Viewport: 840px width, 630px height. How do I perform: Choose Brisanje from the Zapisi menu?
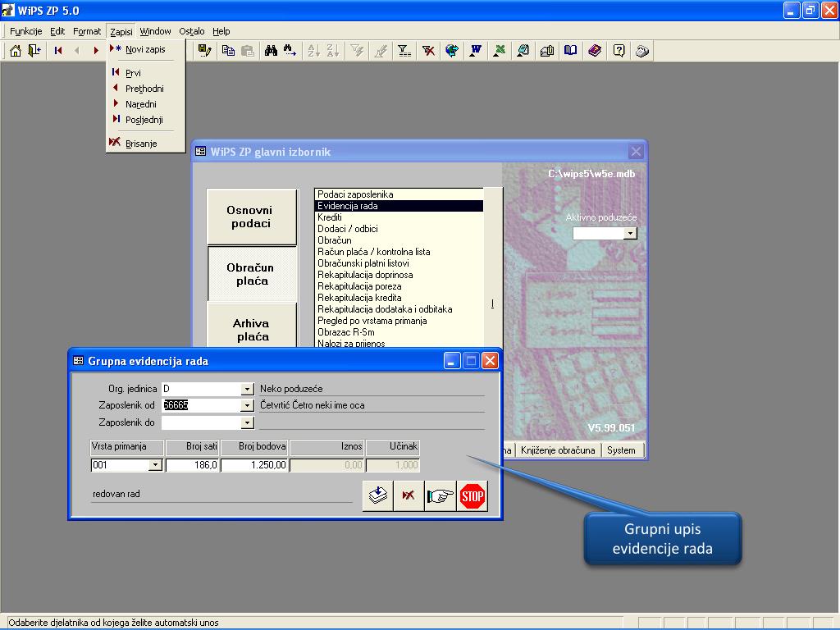pos(146,144)
